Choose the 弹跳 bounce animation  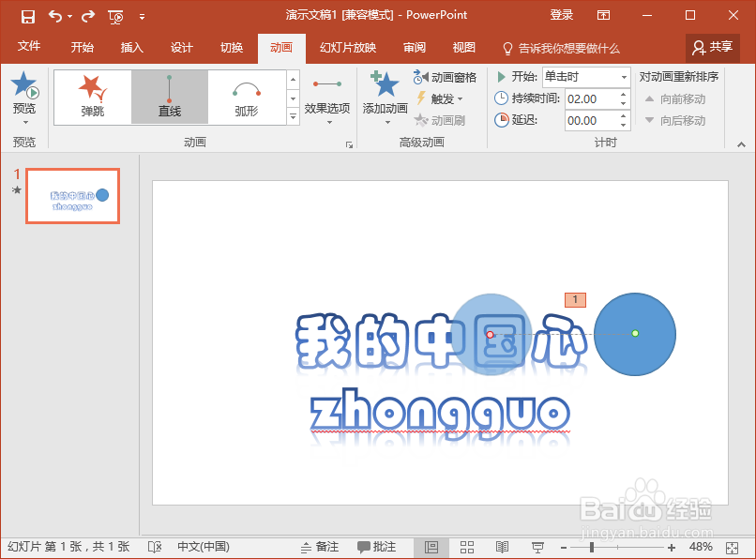click(93, 97)
